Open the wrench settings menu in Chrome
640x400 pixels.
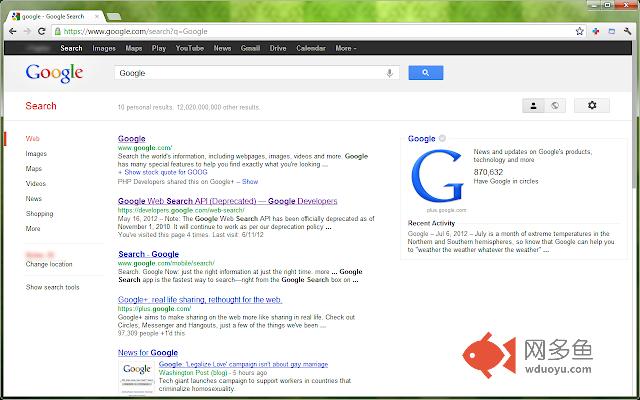click(628, 31)
